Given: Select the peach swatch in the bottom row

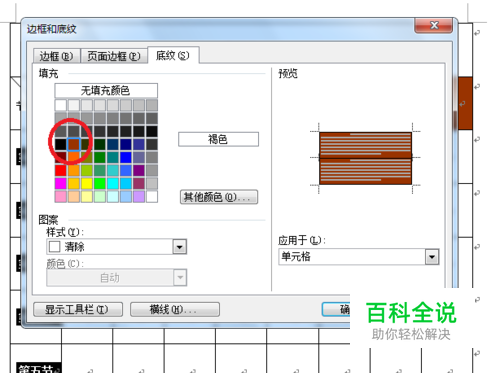Looking at the screenshot, I should (74, 196).
